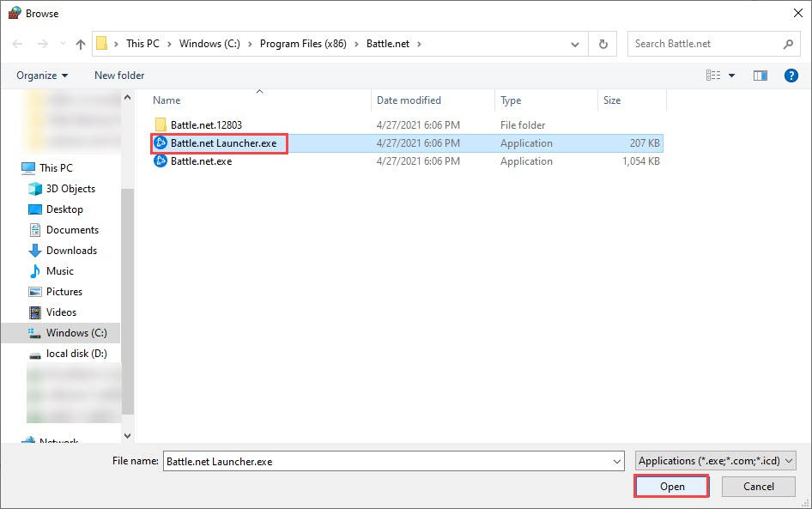Click 'File folder' type cell
This screenshot has width=812, height=509.
click(x=523, y=125)
